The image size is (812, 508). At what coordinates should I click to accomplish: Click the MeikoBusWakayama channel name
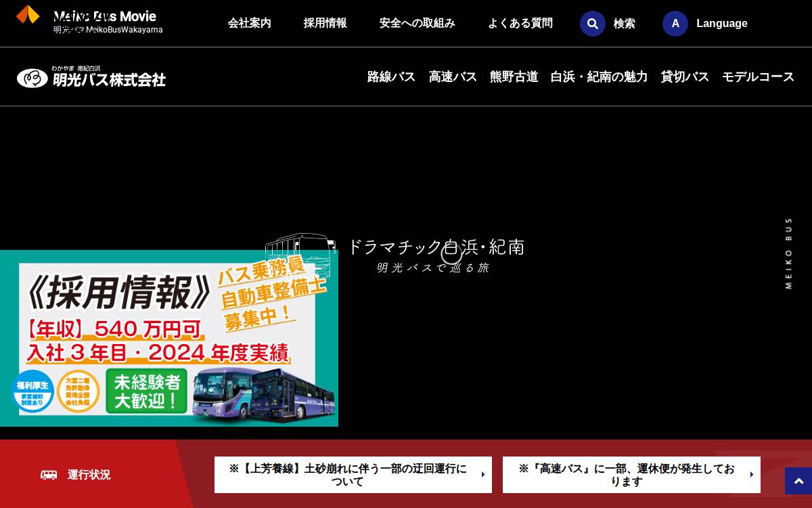point(108,30)
